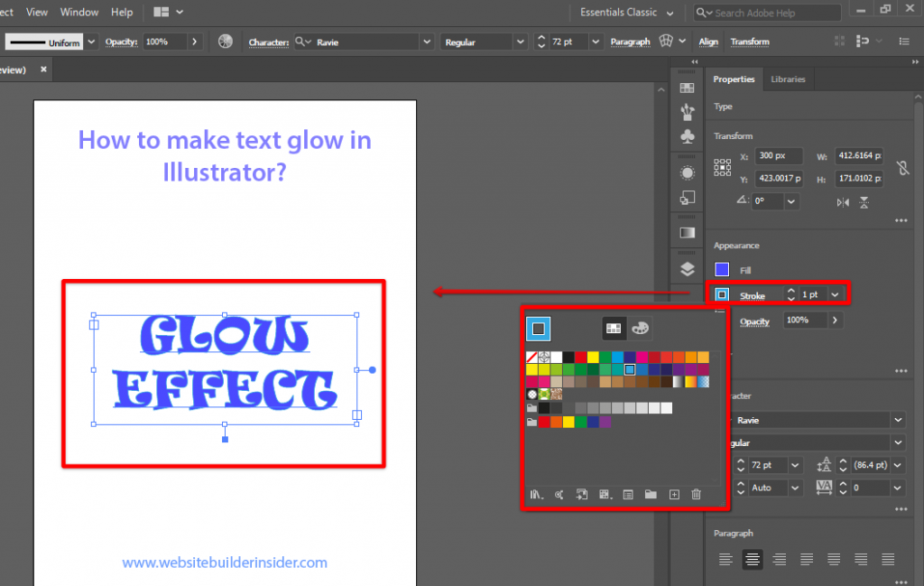The height and width of the screenshot is (586, 924).
Task: Click the Align link in the control bar
Action: click(708, 42)
